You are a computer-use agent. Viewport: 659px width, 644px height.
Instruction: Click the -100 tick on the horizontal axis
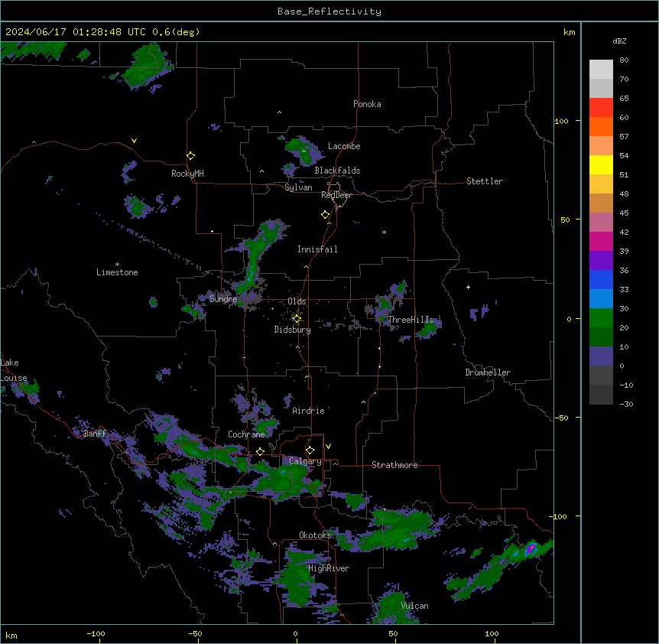pos(96,633)
